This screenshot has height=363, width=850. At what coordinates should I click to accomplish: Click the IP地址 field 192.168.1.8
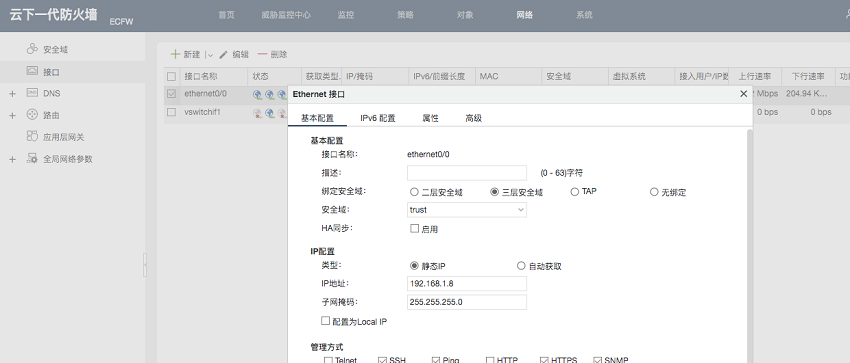point(467,283)
